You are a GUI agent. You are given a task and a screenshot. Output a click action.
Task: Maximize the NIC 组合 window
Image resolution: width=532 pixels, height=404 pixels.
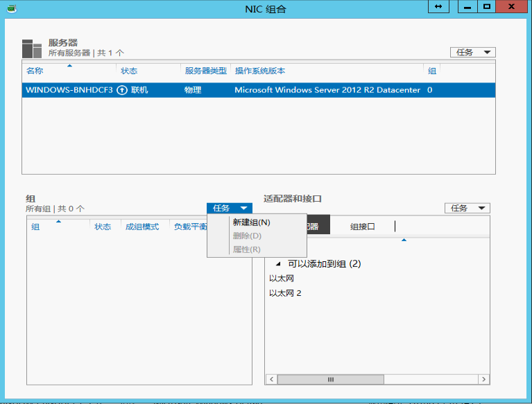(486, 6)
